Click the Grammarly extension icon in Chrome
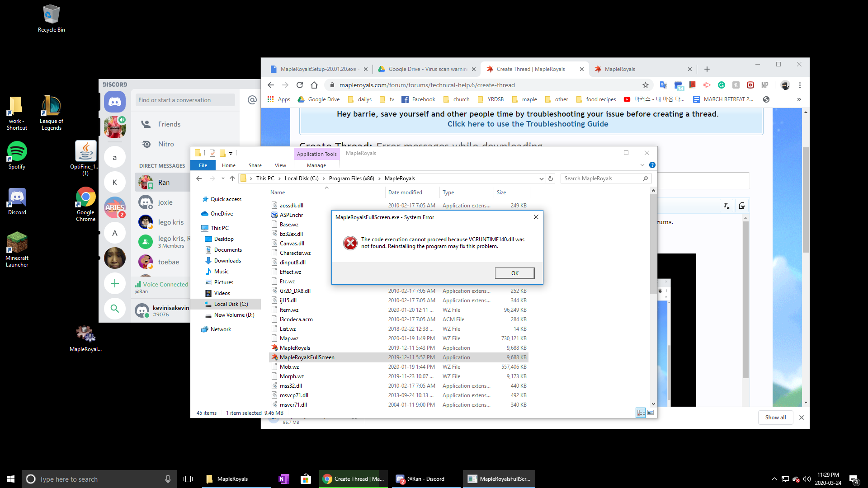Viewport: 868px width, 488px height. pyautogui.click(x=722, y=85)
